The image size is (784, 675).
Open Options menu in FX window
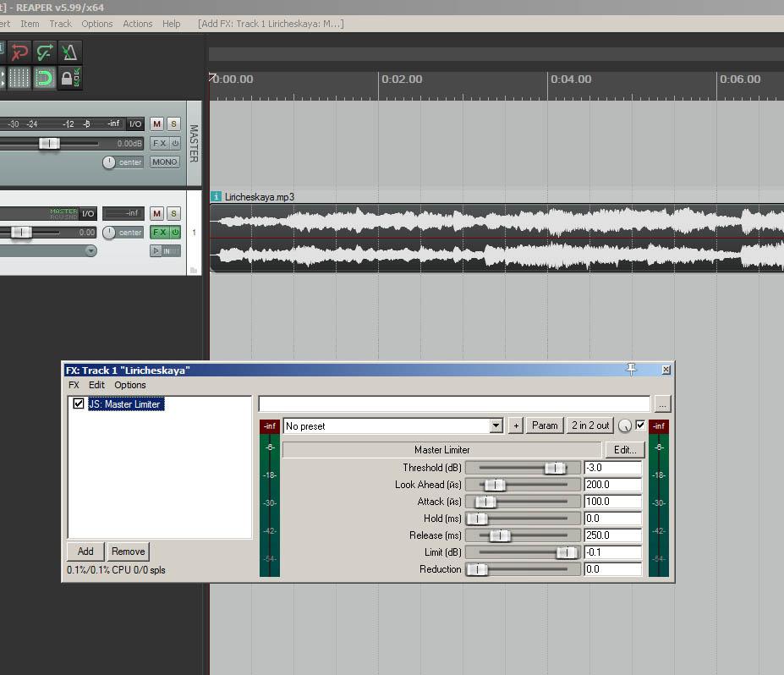coord(130,385)
